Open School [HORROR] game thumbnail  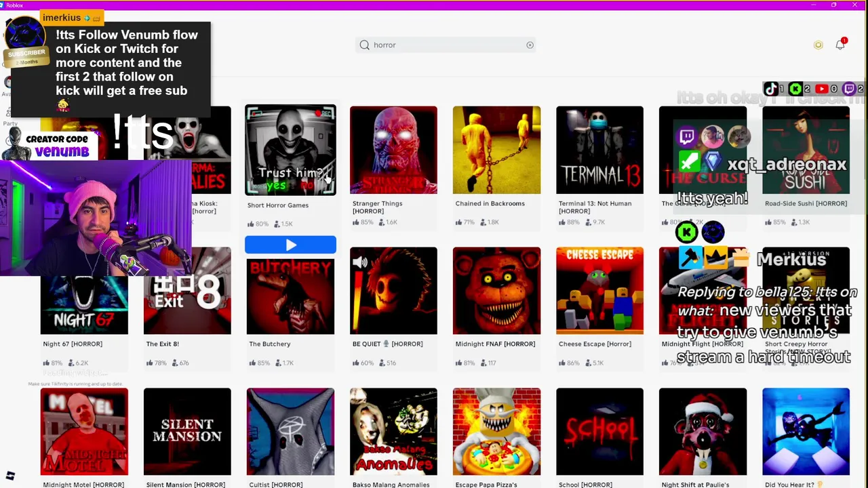[x=599, y=432]
